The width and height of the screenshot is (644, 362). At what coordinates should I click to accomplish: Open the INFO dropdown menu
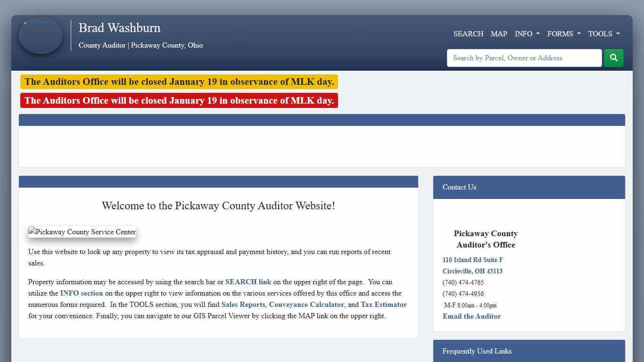pos(527,33)
